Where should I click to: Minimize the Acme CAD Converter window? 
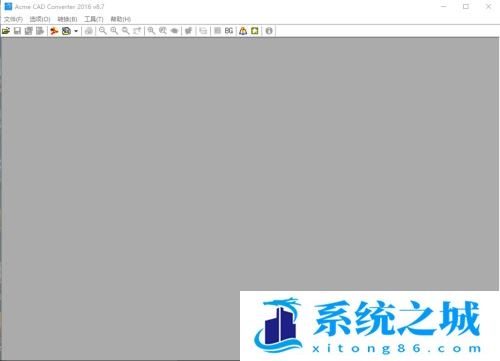coord(444,6)
